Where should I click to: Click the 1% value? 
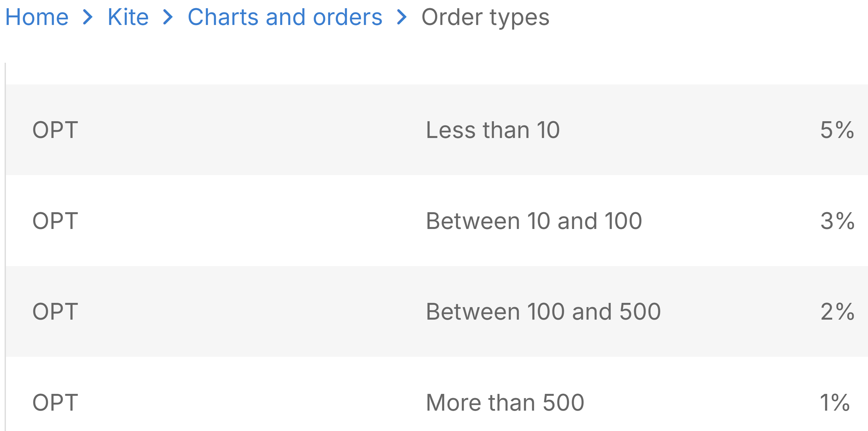coord(834,402)
